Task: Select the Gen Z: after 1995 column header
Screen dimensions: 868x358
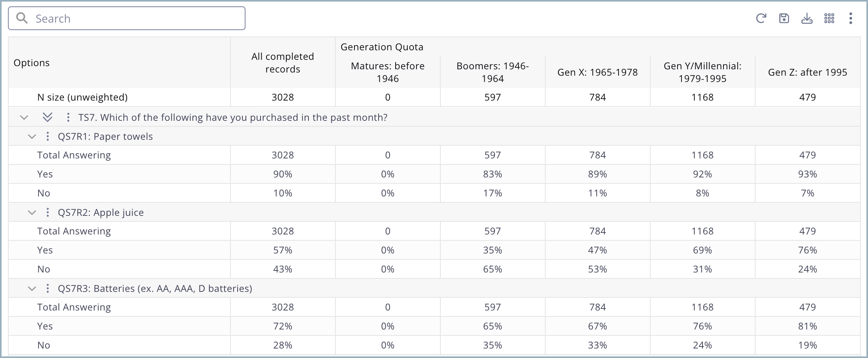Action: coord(807,72)
